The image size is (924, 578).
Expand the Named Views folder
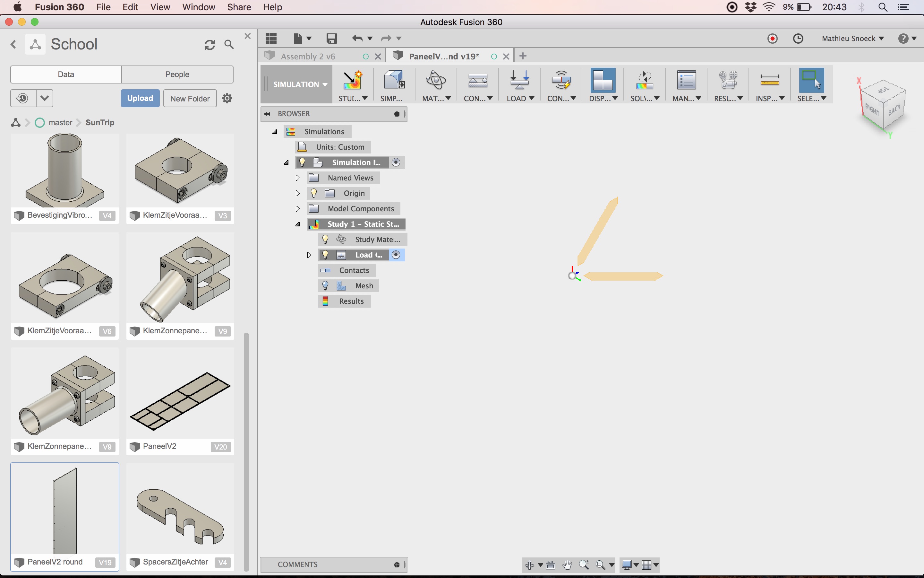pyautogui.click(x=297, y=178)
